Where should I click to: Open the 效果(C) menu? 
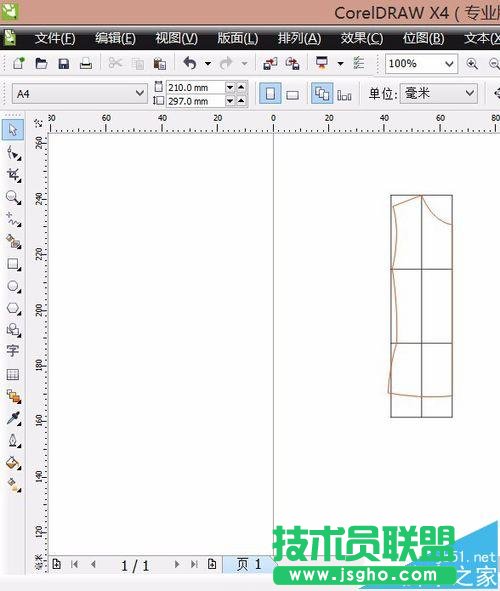362,38
